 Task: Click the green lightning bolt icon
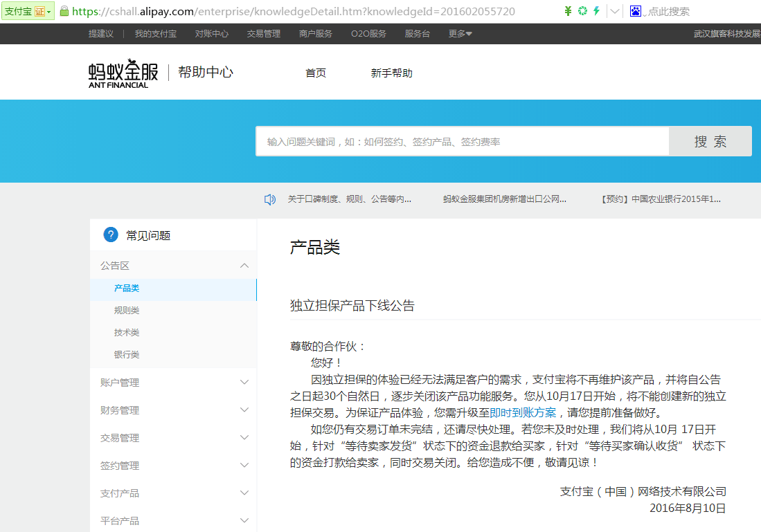tap(596, 11)
